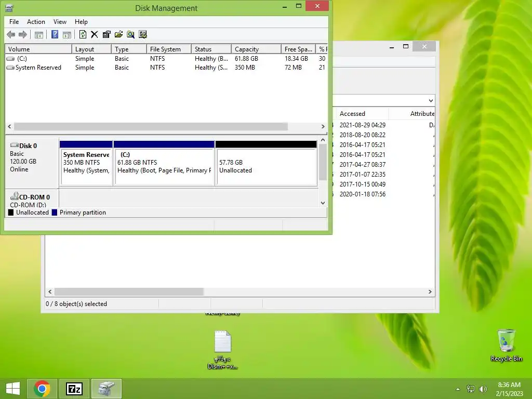Maximize the background window
The height and width of the screenshot is (399, 532).
[x=405, y=46]
